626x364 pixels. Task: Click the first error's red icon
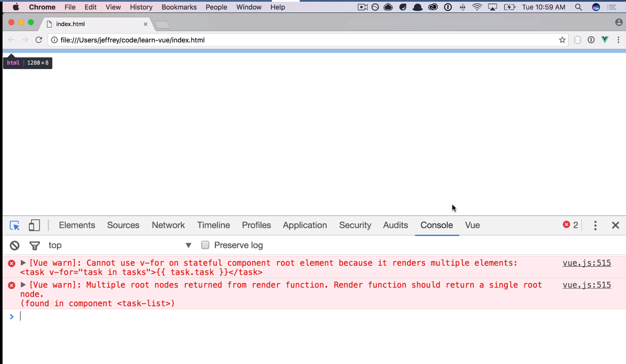12,264
